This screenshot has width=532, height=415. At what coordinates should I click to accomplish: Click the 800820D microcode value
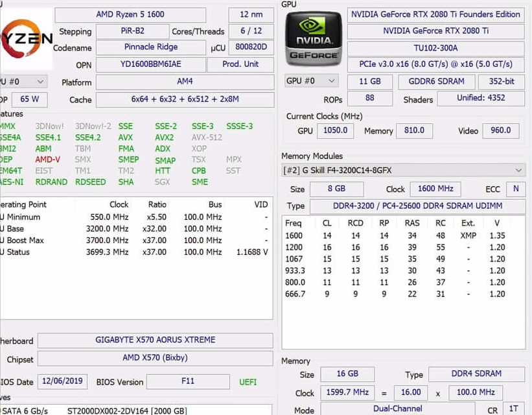[251, 47]
